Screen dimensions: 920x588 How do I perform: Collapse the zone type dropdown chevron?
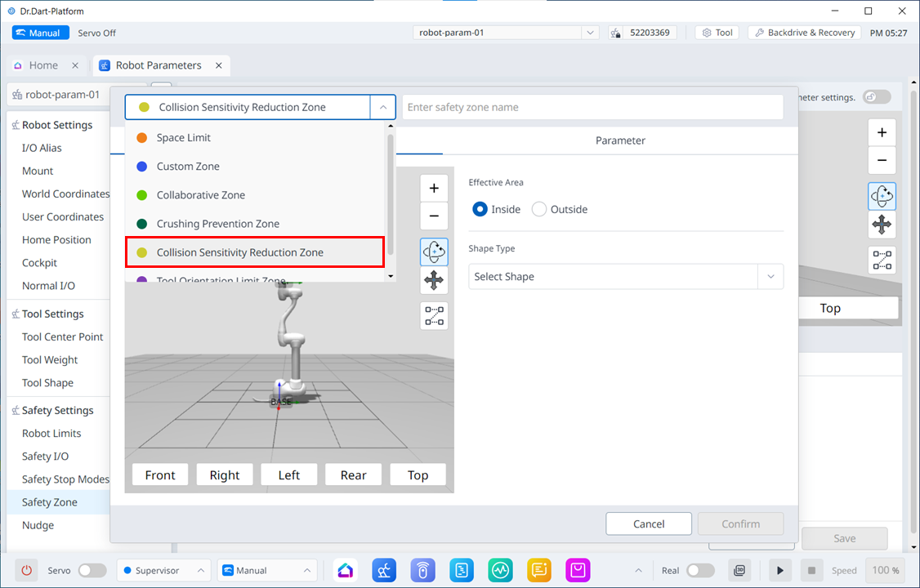pos(382,107)
